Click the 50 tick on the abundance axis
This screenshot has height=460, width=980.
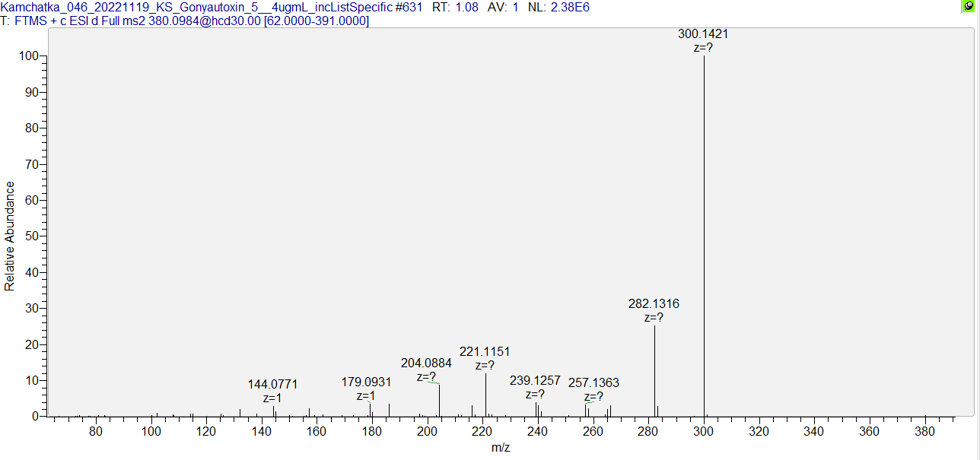pos(32,236)
